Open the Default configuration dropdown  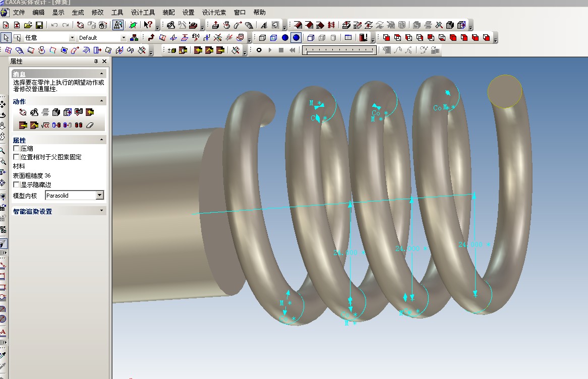(124, 38)
